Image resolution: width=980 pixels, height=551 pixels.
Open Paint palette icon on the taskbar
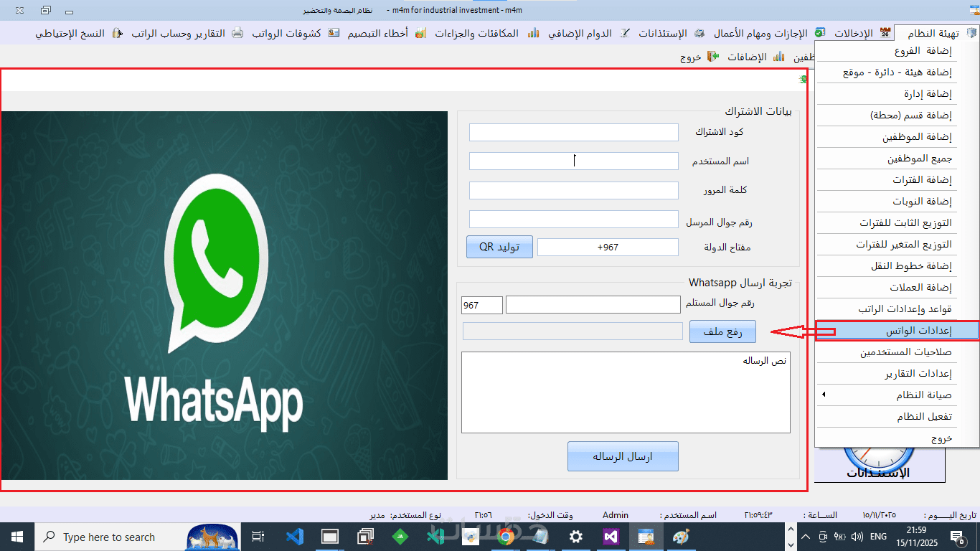point(681,537)
